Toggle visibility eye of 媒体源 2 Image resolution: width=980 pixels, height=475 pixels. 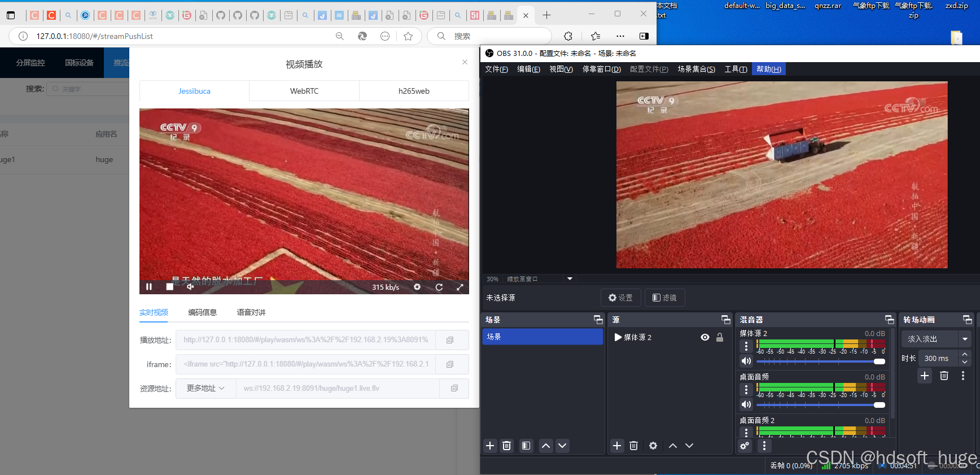pyautogui.click(x=705, y=337)
